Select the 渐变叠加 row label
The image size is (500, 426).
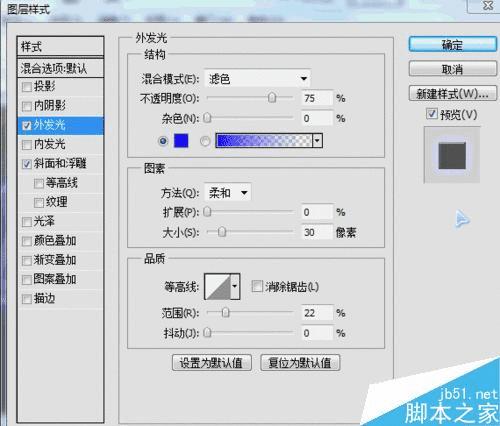[x=55, y=260]
